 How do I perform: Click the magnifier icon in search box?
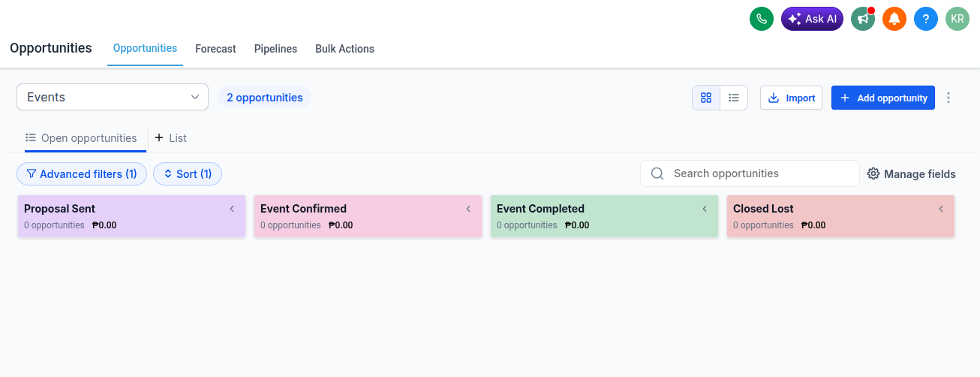(x=657, y=173)
